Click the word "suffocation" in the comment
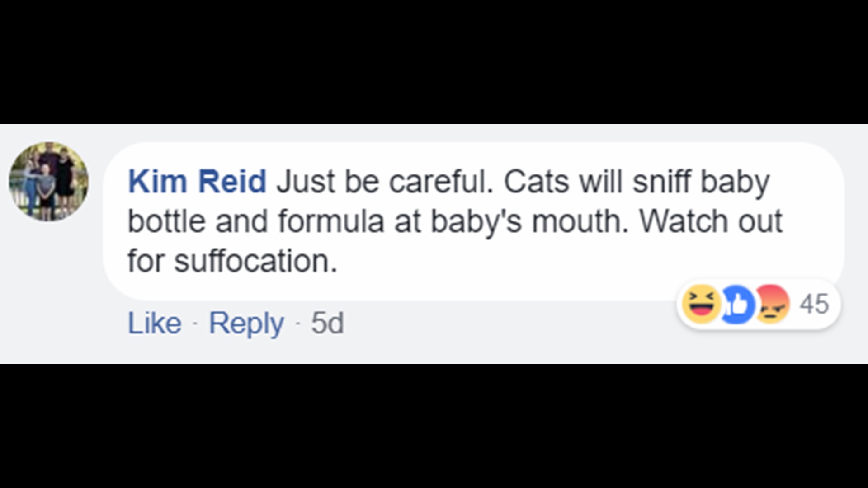 pyautogui.click(x=255, y=261)
